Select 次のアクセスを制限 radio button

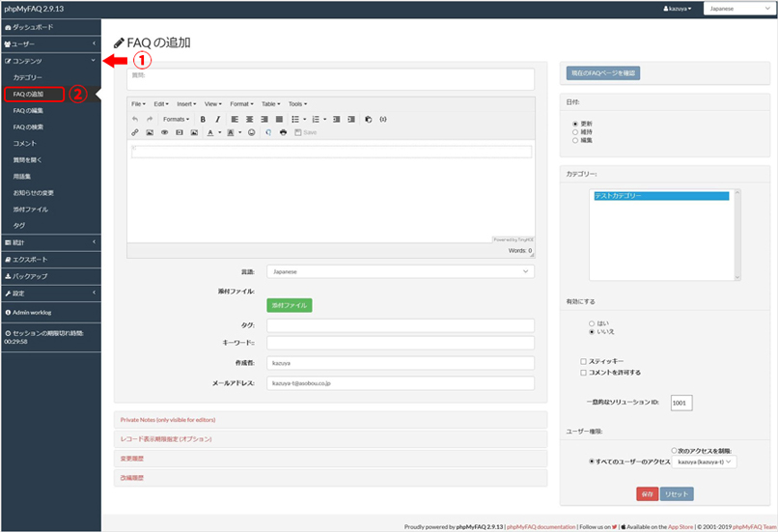(675, 451)
